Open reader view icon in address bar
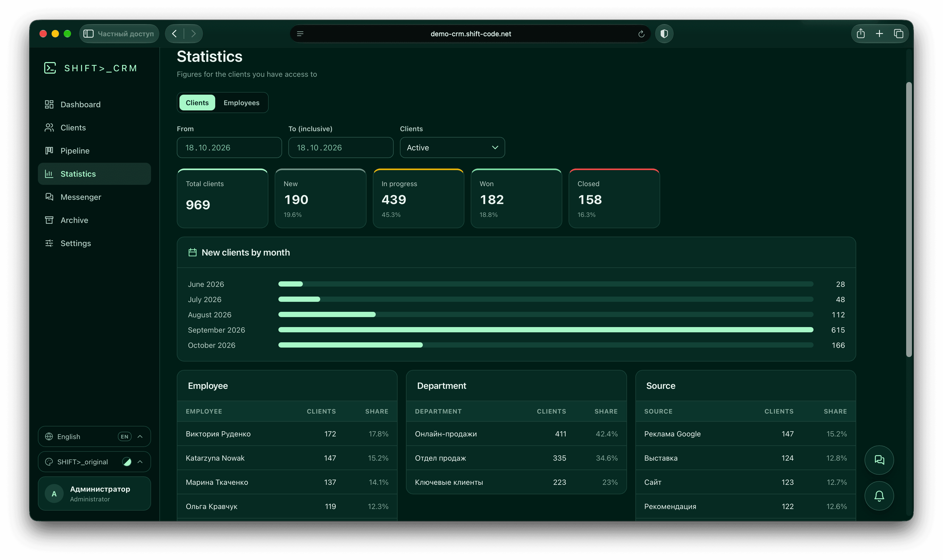Viewport: 943px width, 560px height. 300,34
